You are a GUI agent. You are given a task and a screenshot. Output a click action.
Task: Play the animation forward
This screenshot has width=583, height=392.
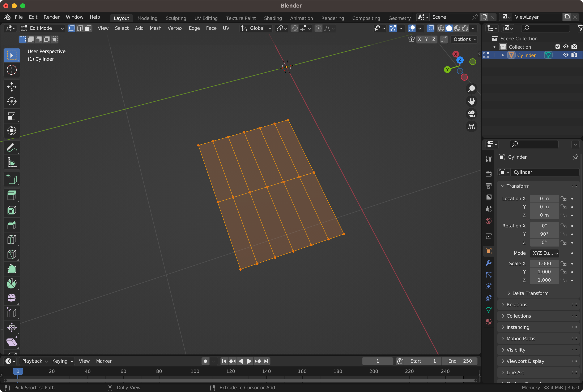click(249, 361)
